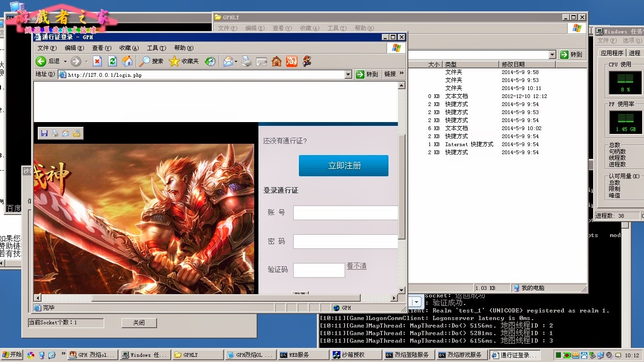Click the IE Forward arrow icon
Viewport: 644px width, 362px height.
pos(76,61)
